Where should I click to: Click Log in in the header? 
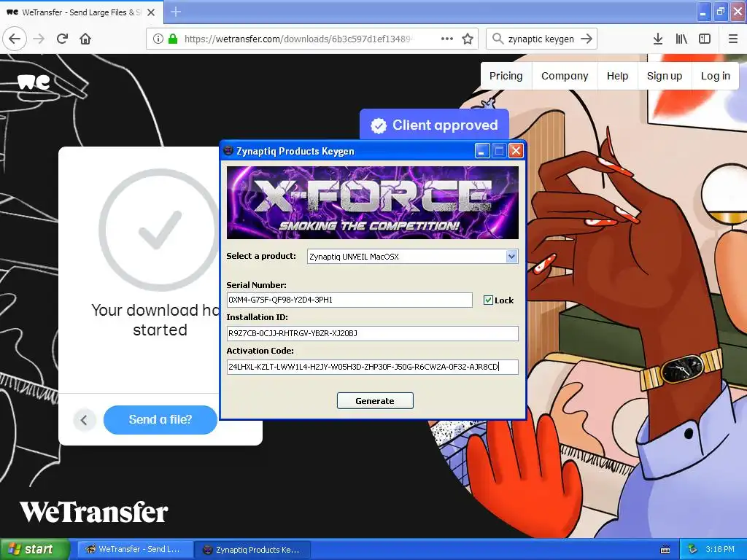coord(715,76)
